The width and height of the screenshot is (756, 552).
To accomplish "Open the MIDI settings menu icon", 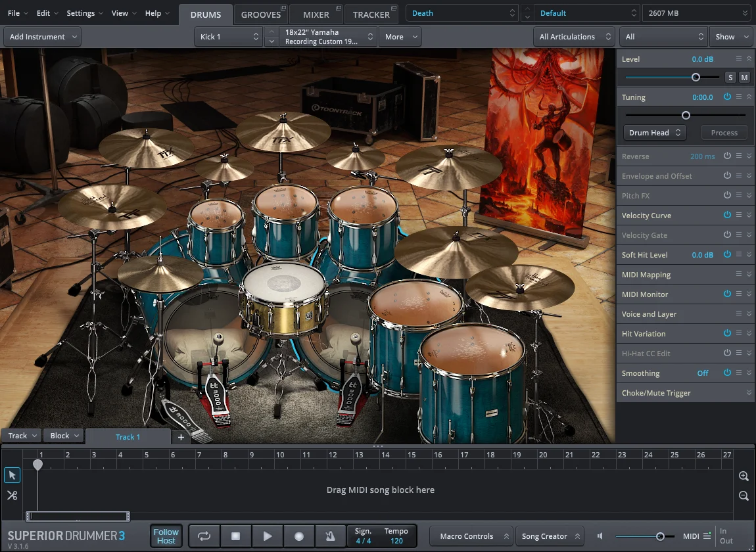I will coord(707,536).
